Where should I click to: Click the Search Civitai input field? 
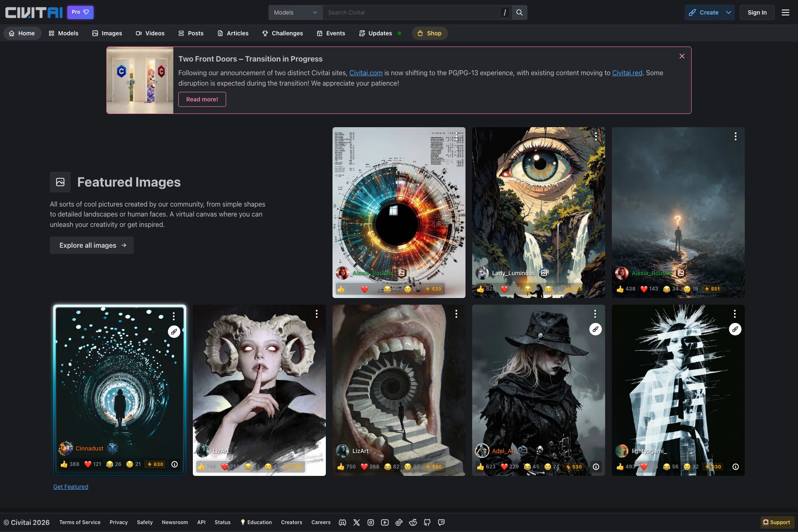click(x=411, y=12)
